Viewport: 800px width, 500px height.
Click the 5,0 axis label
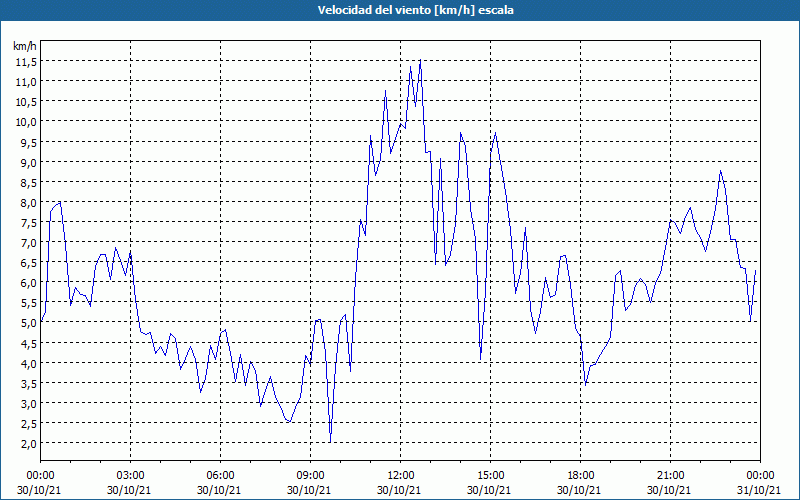29,322
